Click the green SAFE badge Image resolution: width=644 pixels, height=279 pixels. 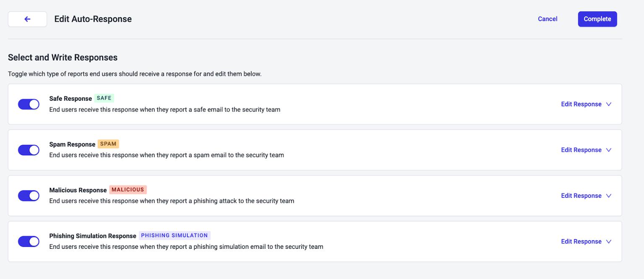coord(104,98)
